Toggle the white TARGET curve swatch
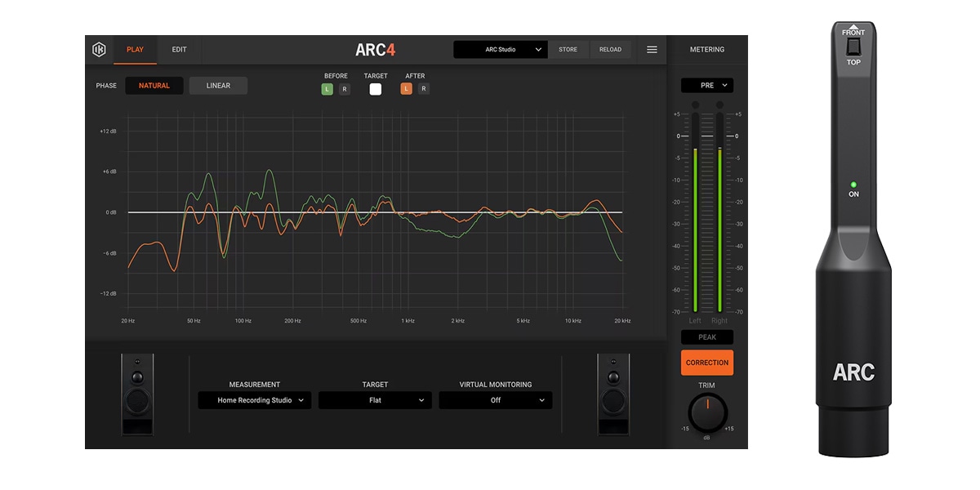Image resolution: width=980 pixels, height=490 pixels. pos(376,89)
